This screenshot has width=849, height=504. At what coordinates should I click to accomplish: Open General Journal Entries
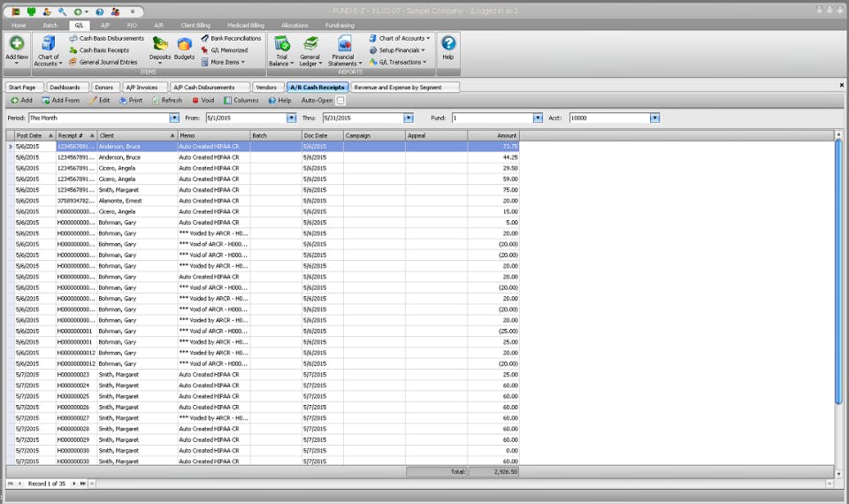pos(103,62)
